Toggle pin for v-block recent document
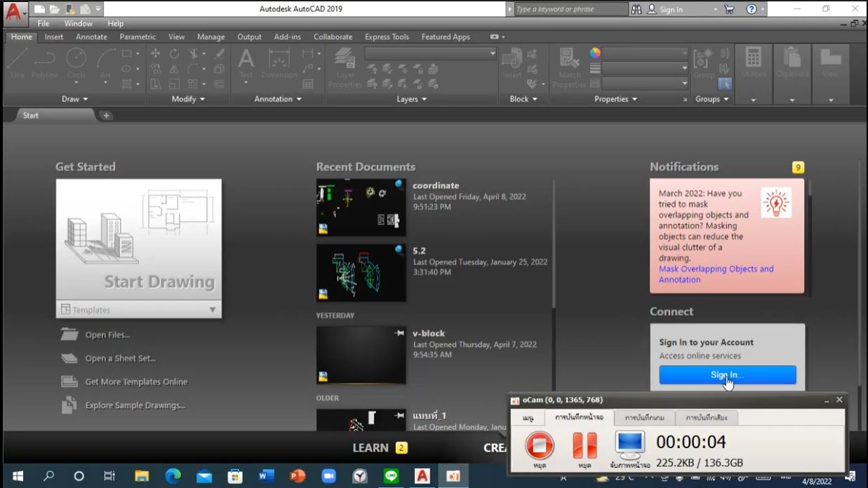The image size is (868, 488). (x=400, y=334)
